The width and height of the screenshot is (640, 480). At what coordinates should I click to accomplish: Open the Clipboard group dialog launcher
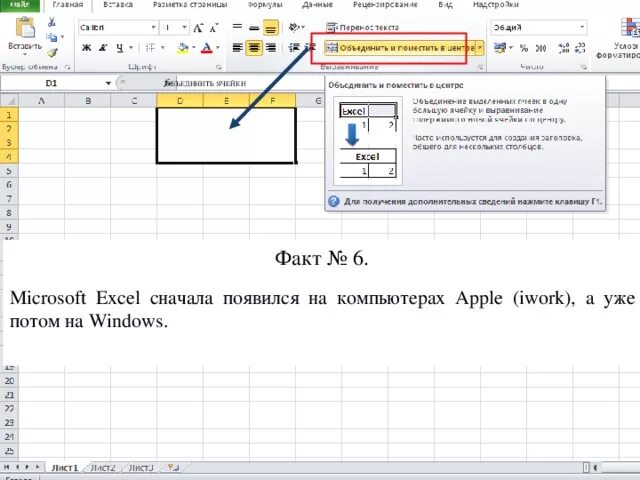point(67,67)
